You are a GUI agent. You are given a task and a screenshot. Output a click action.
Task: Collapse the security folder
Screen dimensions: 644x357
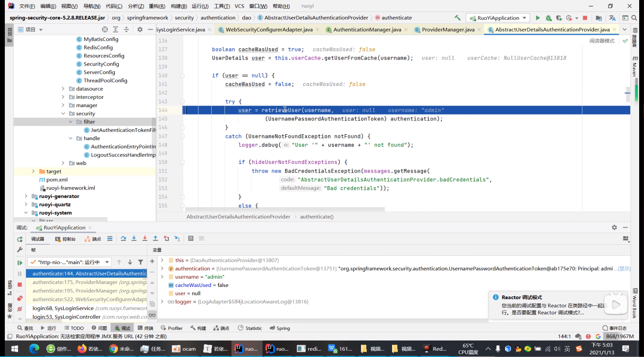pyautogui.click(x=63, y=113)
